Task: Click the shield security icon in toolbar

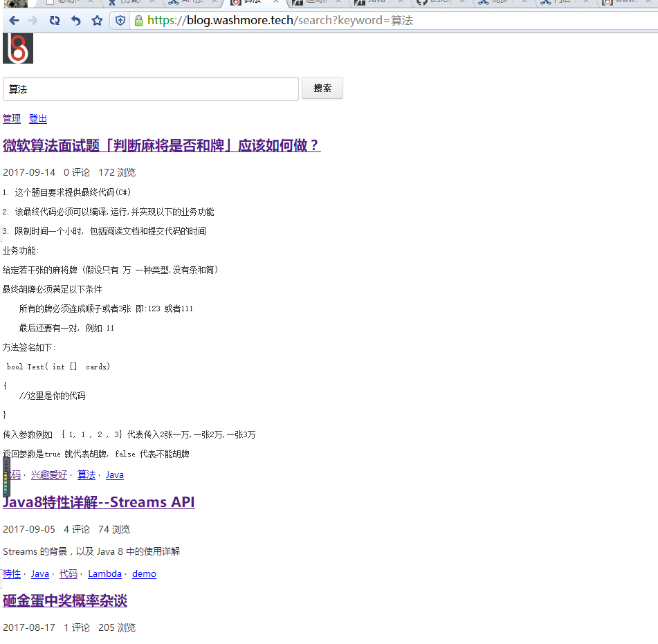Action: coord(119,20)
